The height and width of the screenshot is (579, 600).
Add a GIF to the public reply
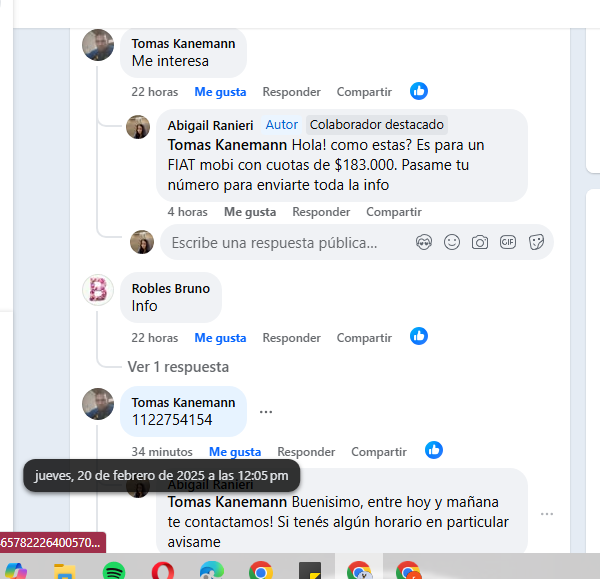[x=507, y=242]
